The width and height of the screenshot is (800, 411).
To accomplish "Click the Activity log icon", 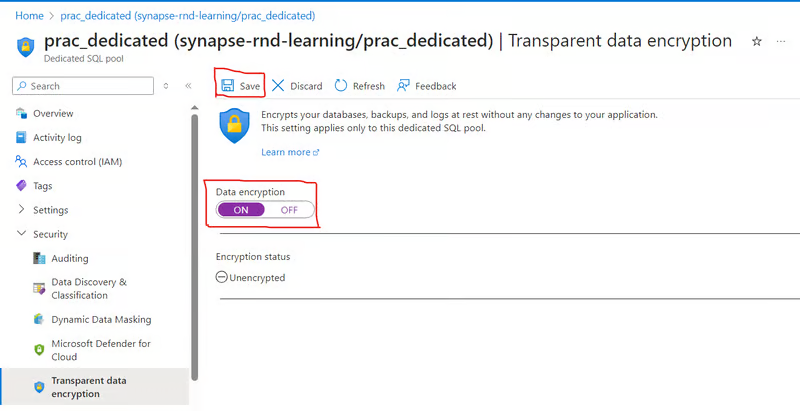I will tap(21, 137).
